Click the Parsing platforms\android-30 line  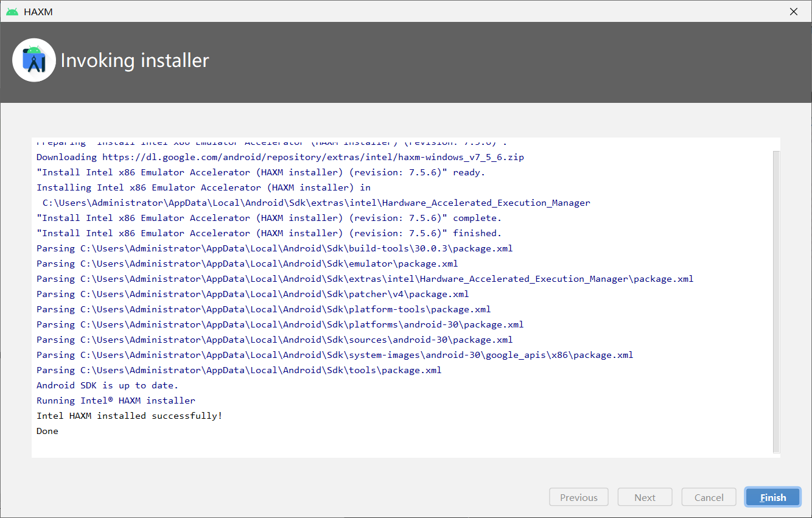point(280,324)
